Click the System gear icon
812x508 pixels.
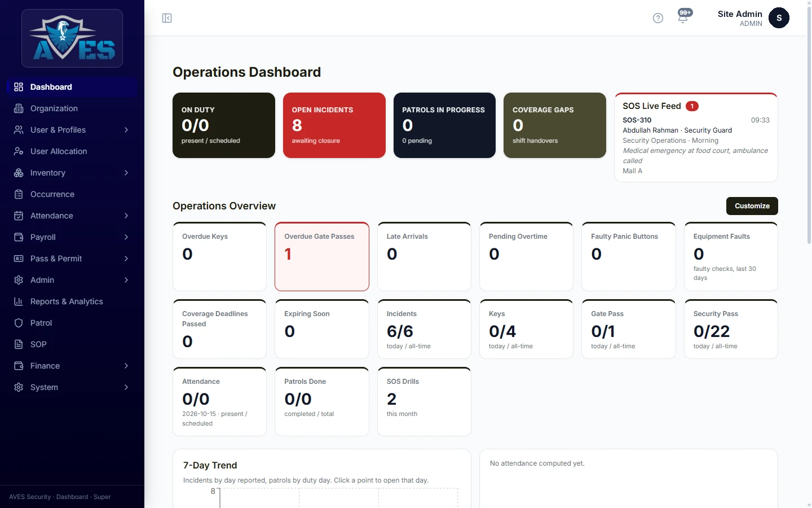click(x=19, y=387)
